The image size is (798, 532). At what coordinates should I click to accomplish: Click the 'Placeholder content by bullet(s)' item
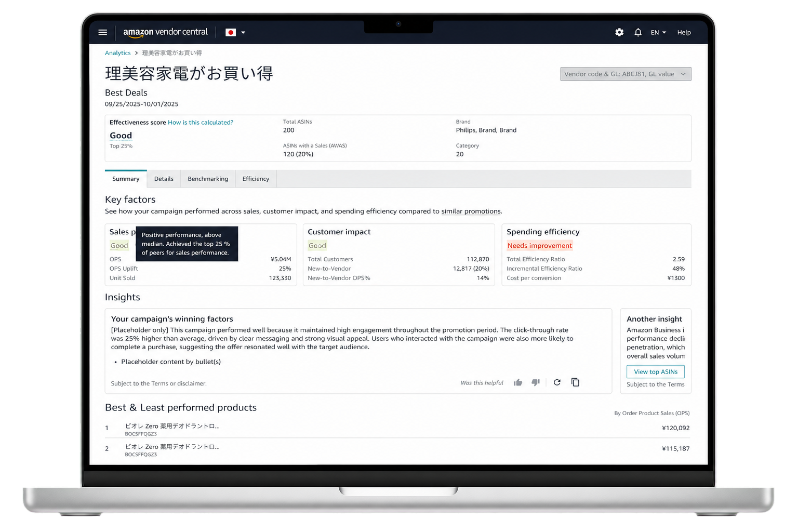pyautogui.click(x=171, y=362)
